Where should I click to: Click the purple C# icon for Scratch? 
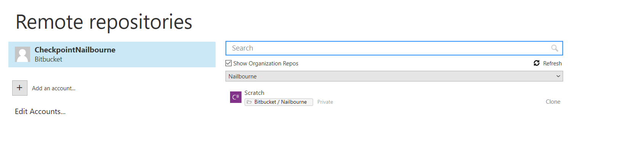(236, 97)
